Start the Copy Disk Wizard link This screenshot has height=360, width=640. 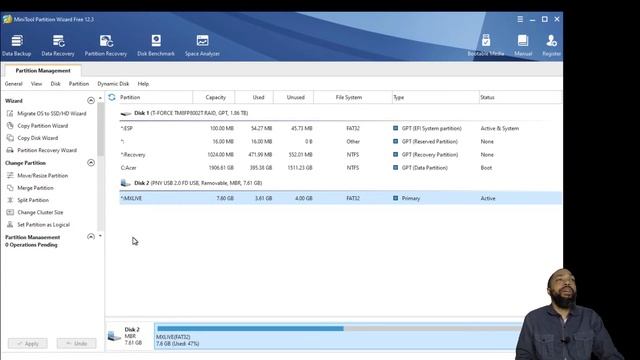click(x=38, y=138)
